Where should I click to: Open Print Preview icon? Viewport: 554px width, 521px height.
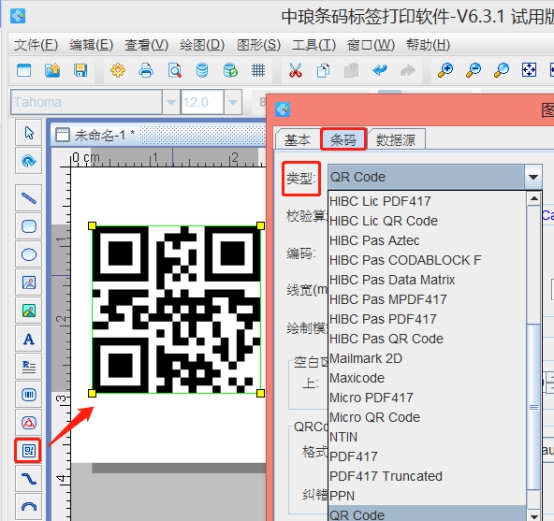pos(175,70)
